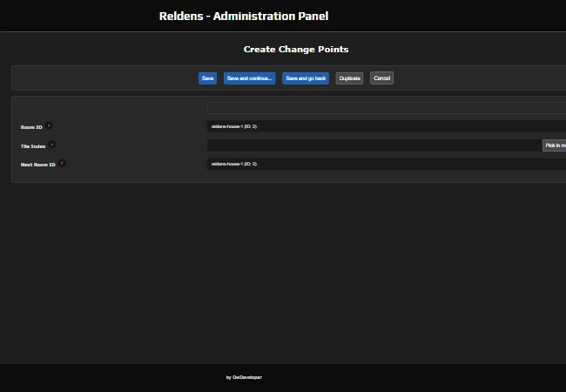Click Save and go back button

tap(306, 78)
